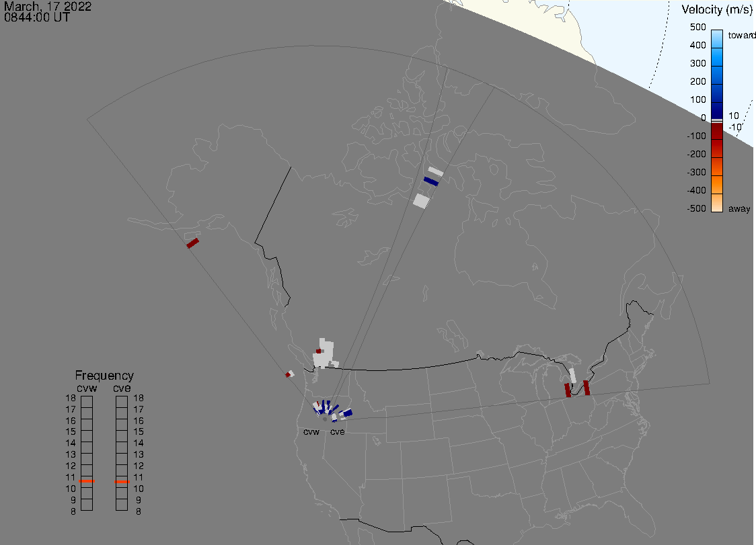The width and height of the screenshot is (756, 545).
Task: Click the 300 tick label on velocity scale
Action: (x=697, y=64)
